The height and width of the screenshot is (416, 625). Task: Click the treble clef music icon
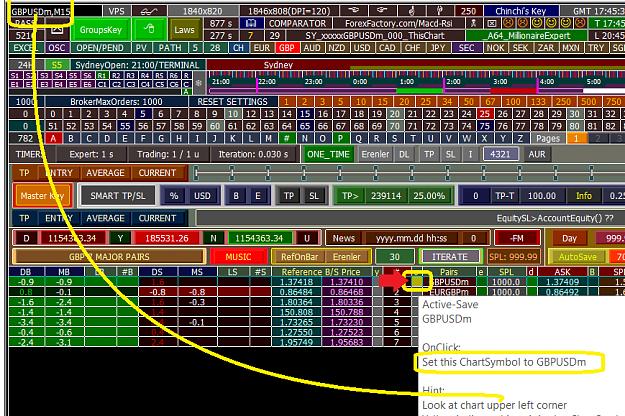tap(411, 11)
